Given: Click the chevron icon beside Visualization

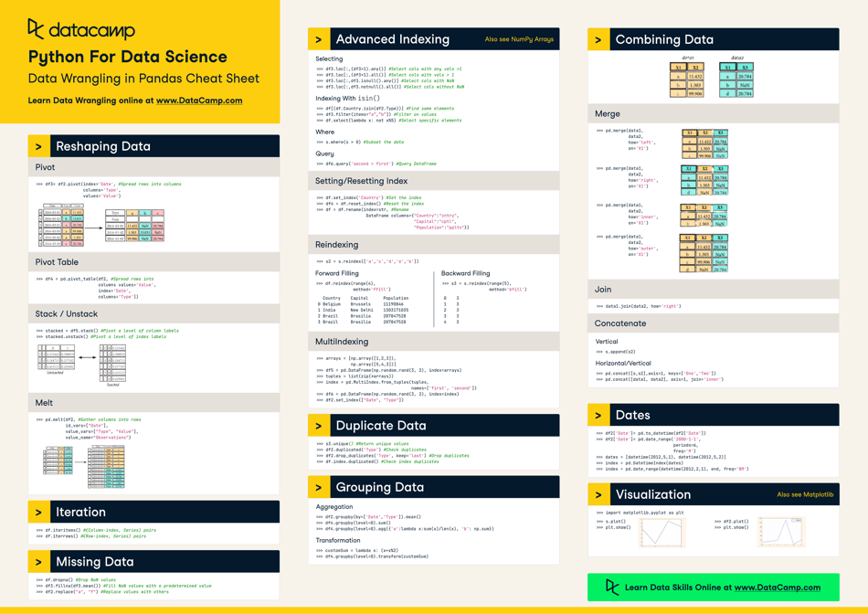Looking at the screenshot, I should [598, 494].
